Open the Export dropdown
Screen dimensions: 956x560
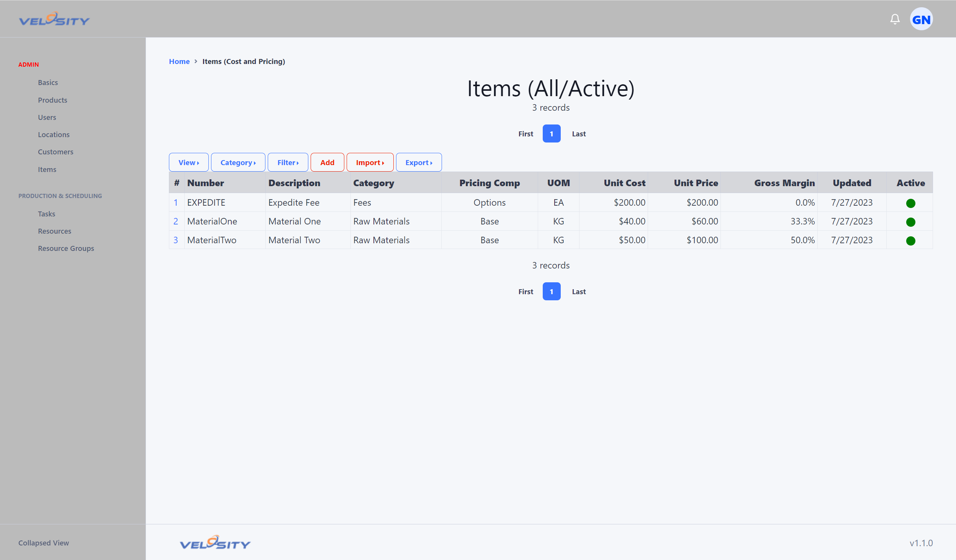click(x=419, y=162)
